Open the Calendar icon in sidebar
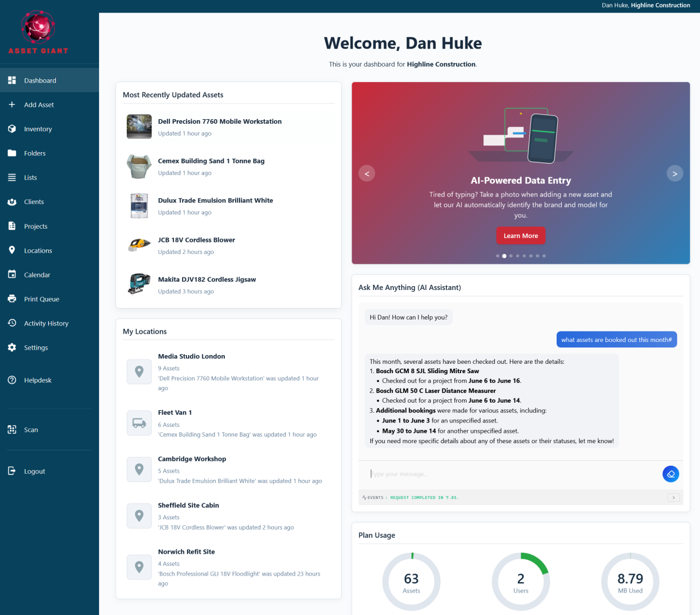Screen dimensions: 700x615 [12, 275]
